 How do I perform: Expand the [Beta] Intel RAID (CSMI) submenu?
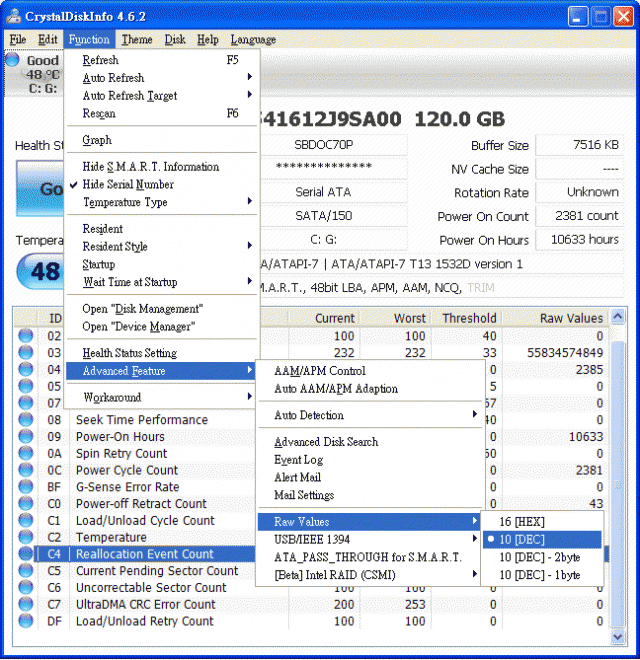click(x=370, y=575)
